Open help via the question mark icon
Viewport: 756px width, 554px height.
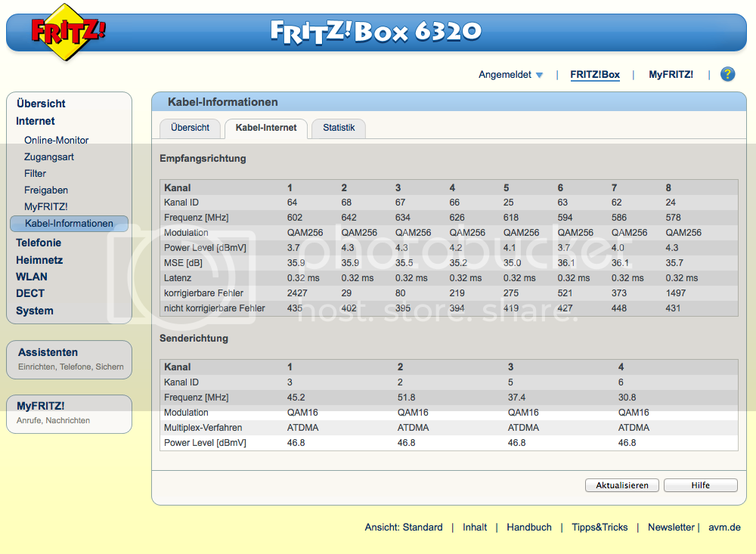pos(727,74)
